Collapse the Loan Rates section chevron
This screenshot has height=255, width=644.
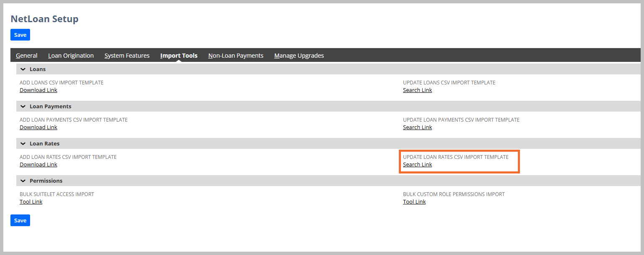[23, 143]
